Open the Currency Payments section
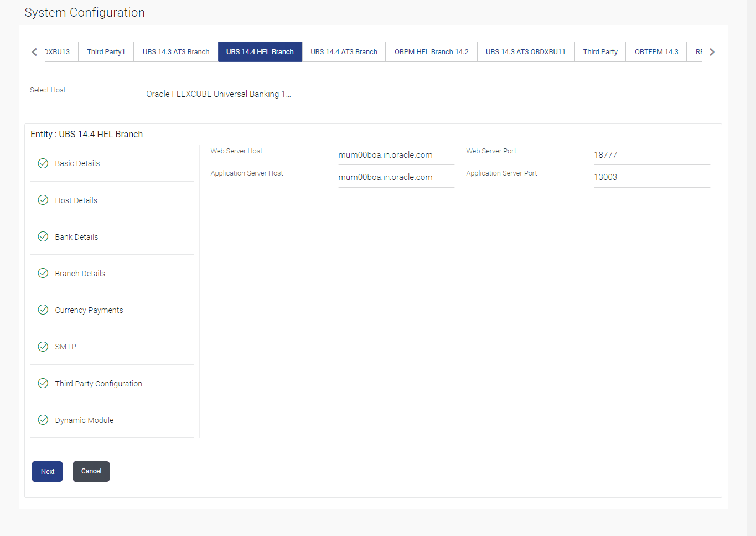The width and height of the screenshot is (756, 536). [x=112, y=310]
